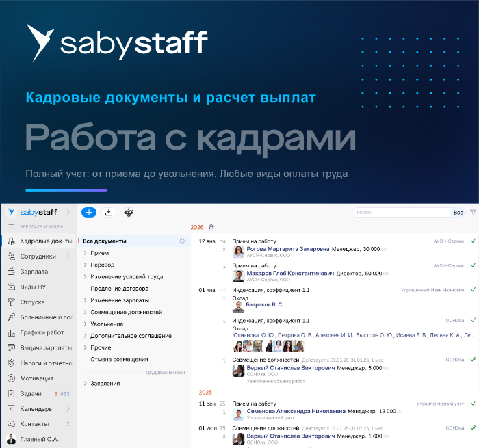This screenshot has height=448, width=479.
Task: Open Мотивация sidebar icon
Action: (x=12, y=378)
